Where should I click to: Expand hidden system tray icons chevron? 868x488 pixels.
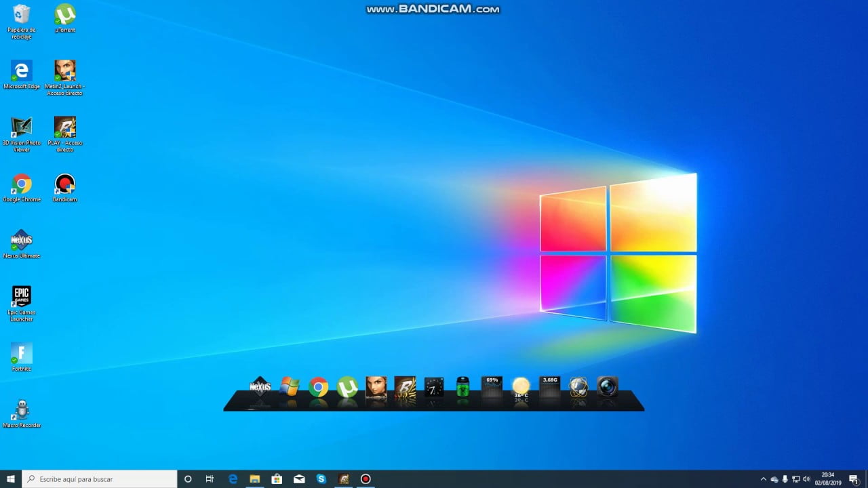[x=764, y=479]
